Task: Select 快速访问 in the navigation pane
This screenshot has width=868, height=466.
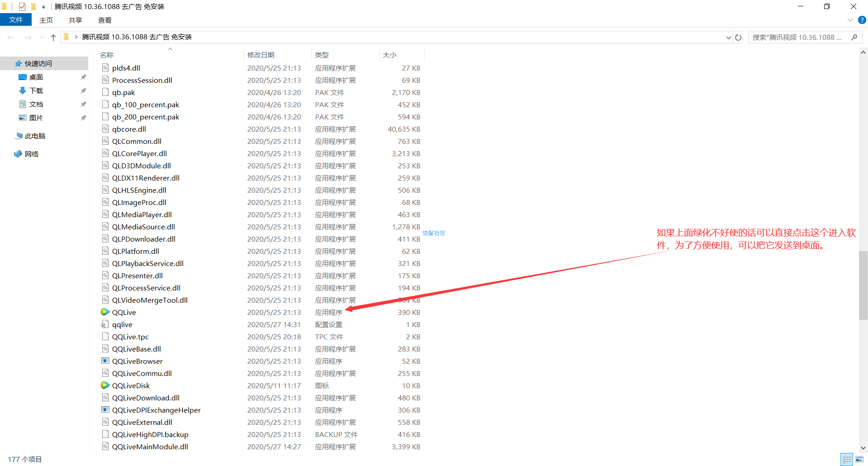Action: coord(38,64)
